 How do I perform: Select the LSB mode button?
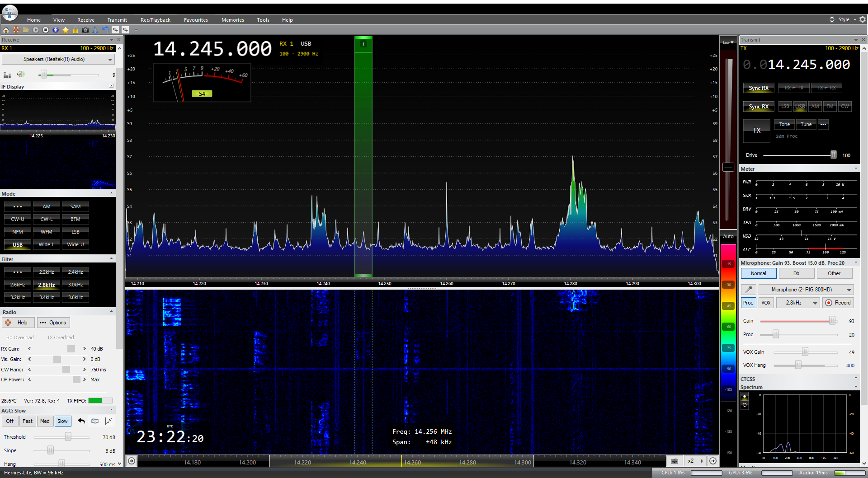click(x=75, y=232)
